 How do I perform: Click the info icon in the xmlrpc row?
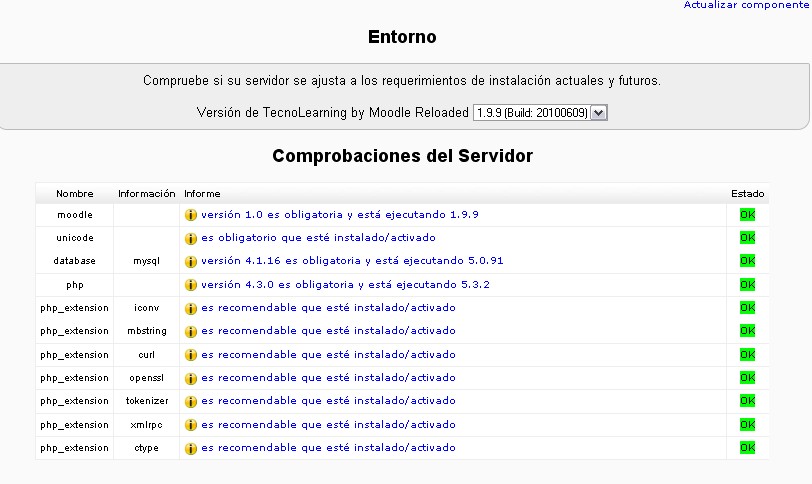191,425
